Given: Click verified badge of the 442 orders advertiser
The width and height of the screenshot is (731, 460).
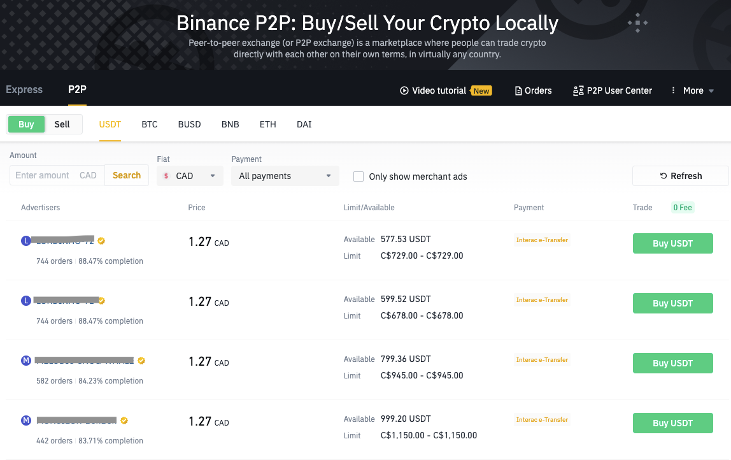Looking at the screenshot, I should (x=124, y=420).
